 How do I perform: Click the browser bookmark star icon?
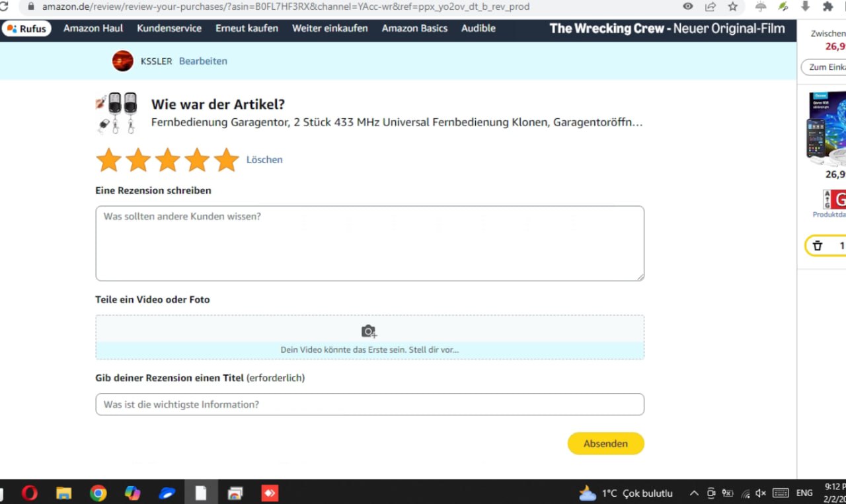[732, 7]
